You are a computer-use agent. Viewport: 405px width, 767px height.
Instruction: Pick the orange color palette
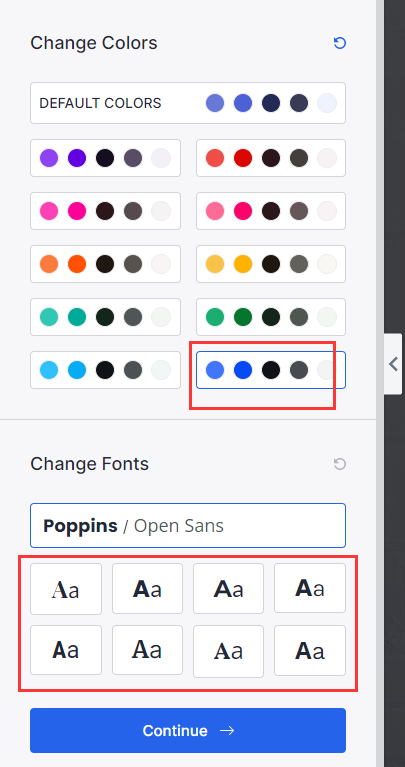(x=105, y=264)
